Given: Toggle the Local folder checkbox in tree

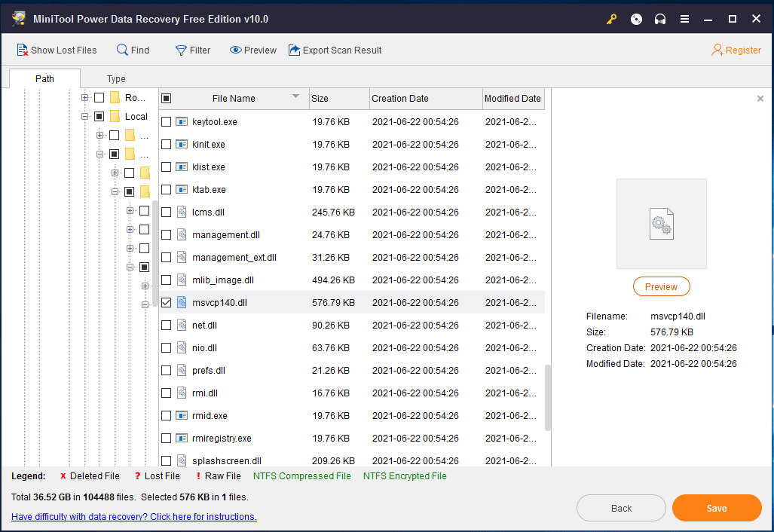Looking at the screenshot, I should coord(99,117).
